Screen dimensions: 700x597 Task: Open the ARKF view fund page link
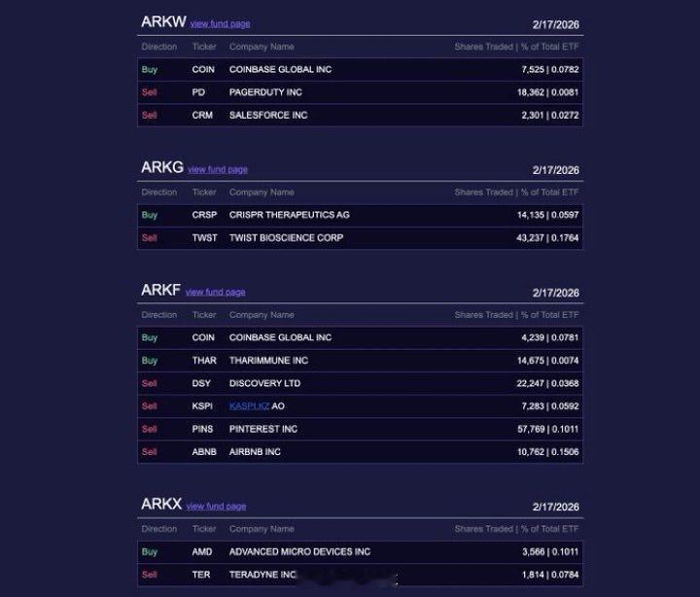[215, 292]
